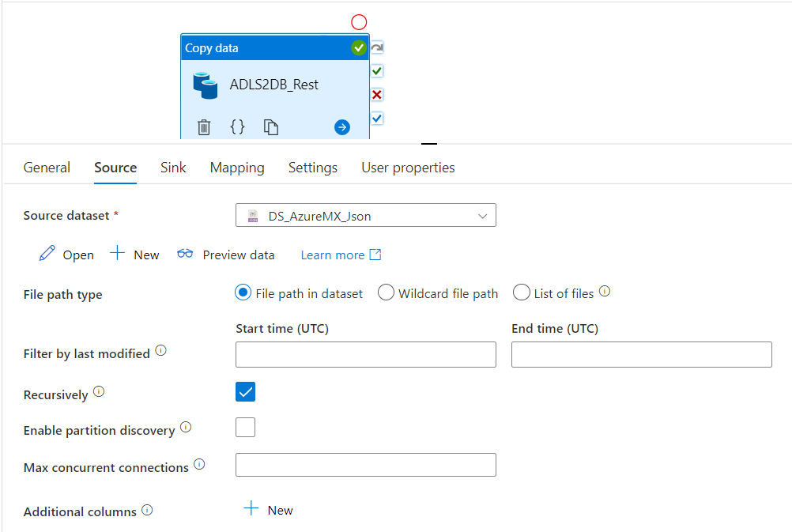This screenshot has width=792, height=532.
Task: Click the green validated checkmark on activity header
Action: (359, 48)
